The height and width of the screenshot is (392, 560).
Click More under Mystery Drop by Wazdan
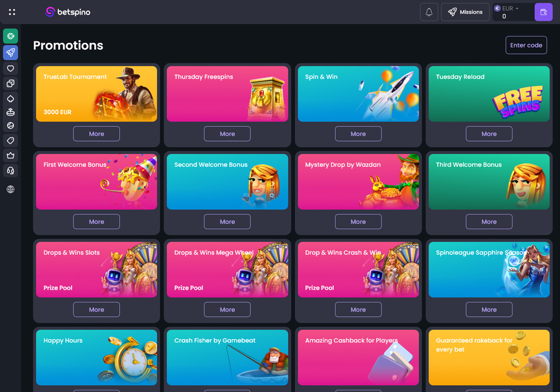[x=358, y=222]
